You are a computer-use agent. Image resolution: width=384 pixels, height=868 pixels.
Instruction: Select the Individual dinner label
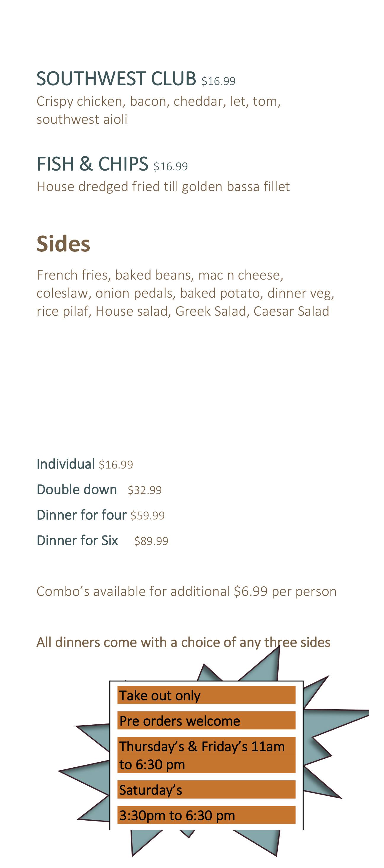coord(66,464)
